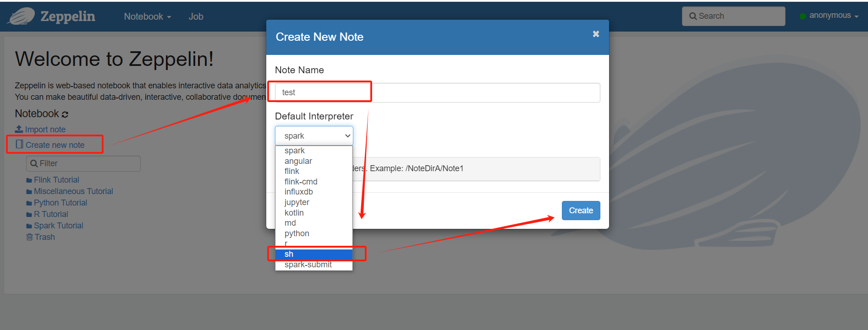This screenshot has width=868, height=330.
Task: Click the Create button
Action: tap(581, 211)
